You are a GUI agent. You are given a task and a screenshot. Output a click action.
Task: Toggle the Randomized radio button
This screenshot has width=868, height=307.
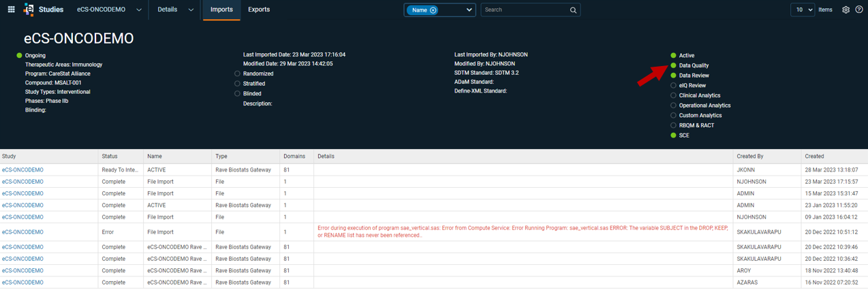[237, 74]
